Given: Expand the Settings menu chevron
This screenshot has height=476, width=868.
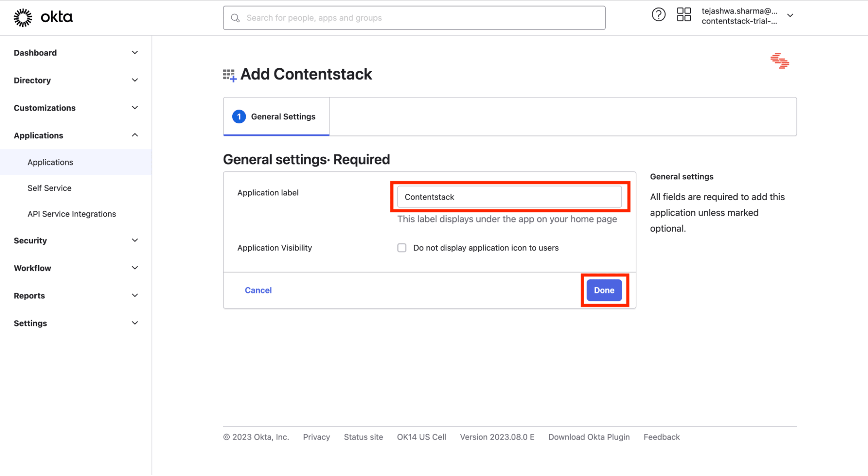Looking at the screenshot, I should (x=135, y=323).
